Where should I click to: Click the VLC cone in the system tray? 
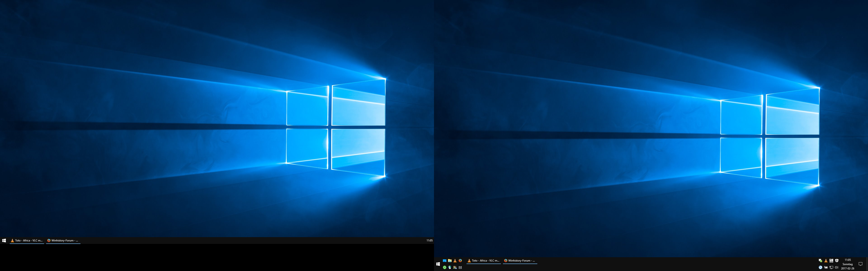[826, 261]
